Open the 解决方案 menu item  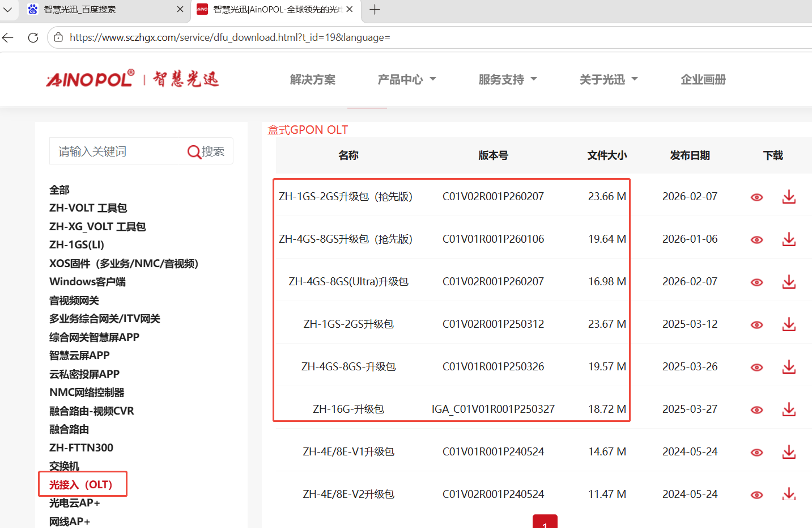coord(313,79)
